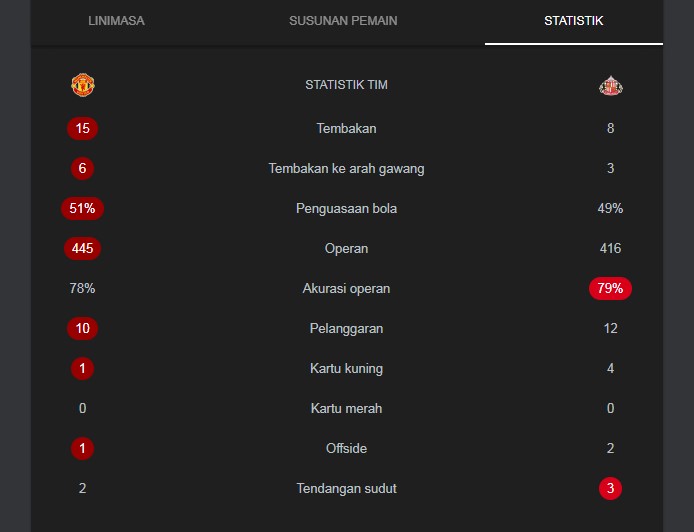Click the 6 shots on target badge
The image size is (694, 532).
coord(82,168)
